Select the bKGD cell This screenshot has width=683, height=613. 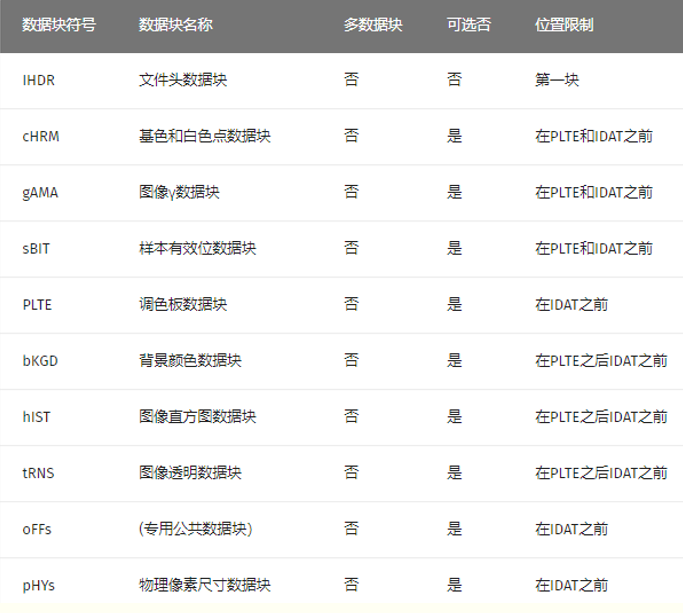(x=40, y=361)
